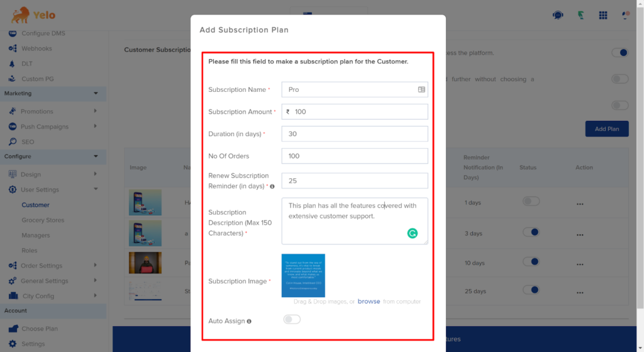The height and width of the screenshot is (352, 644).
Task: Click the Push Campaigns icon
Action: coord(13,126)
